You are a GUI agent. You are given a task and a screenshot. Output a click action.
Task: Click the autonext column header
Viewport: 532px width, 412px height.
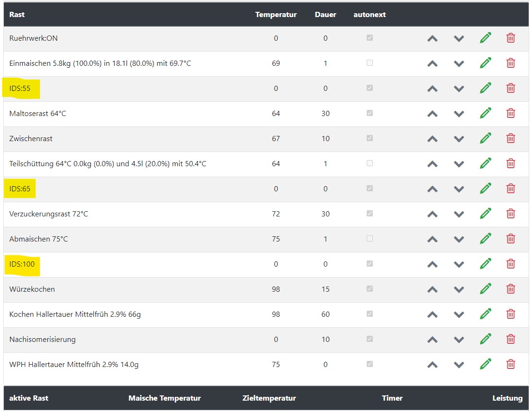click(x=370, y=15)
